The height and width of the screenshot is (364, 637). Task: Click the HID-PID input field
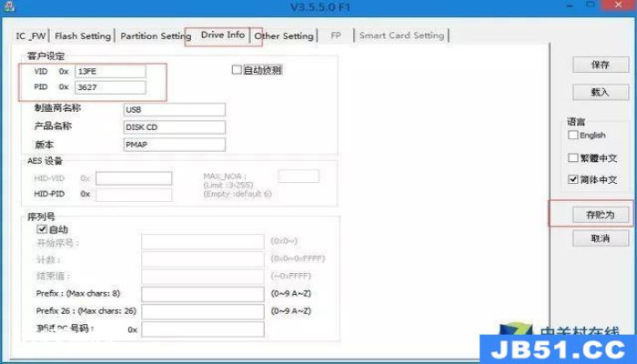click(x=134, y=194)
